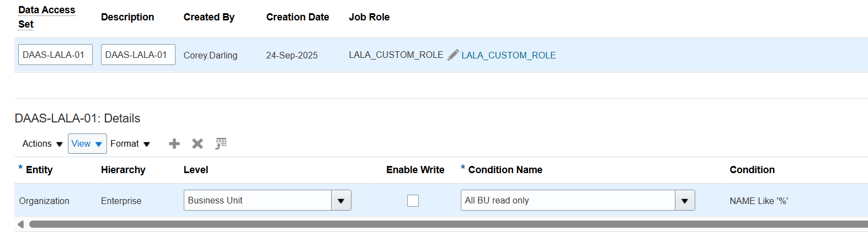Click the pencil edit icon beside job role

pyautogui.click(x=453, y=55)
